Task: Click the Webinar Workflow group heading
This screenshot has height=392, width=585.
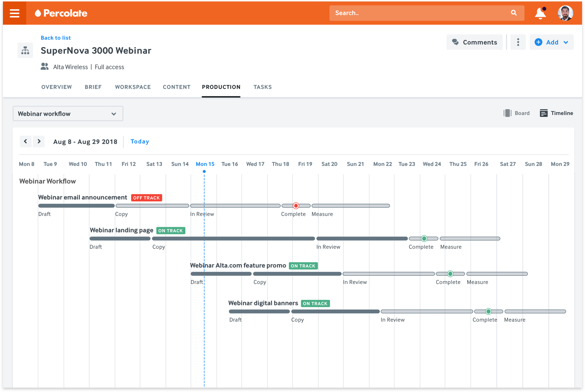Action: point(47,181)
